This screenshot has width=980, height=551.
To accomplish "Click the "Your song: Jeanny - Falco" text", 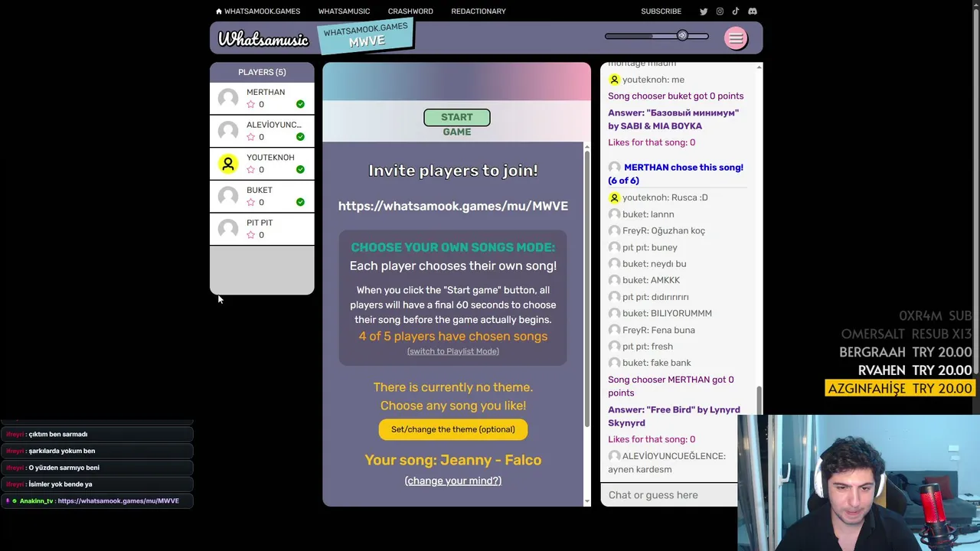I will 453,460.
